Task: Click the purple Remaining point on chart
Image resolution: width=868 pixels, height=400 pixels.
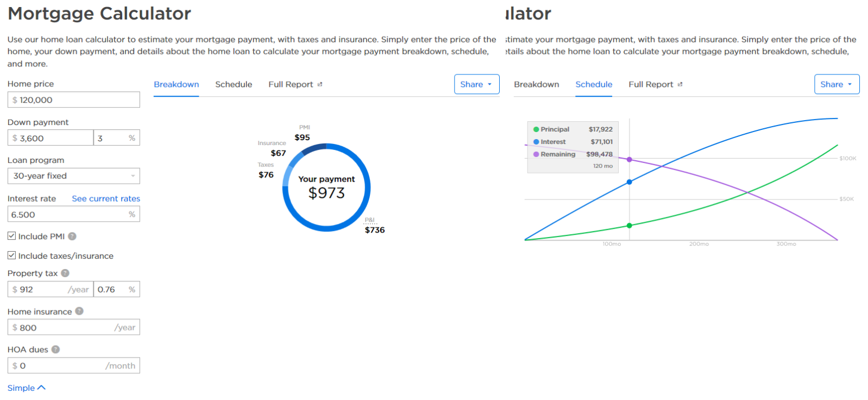Action: [x=630, y=160]
